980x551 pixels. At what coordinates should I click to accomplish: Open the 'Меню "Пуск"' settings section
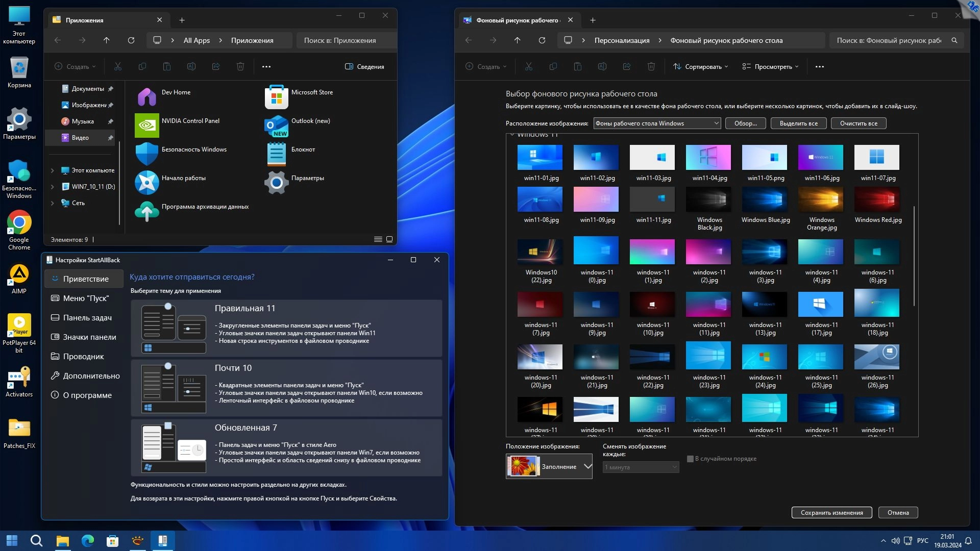(86, 298)
